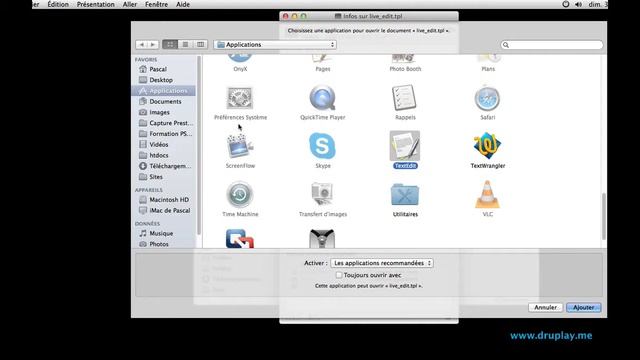The height and width of the screenshot is (360, 640).
Task: Open Images folder in the sidebar
Action: click(159, 112)
